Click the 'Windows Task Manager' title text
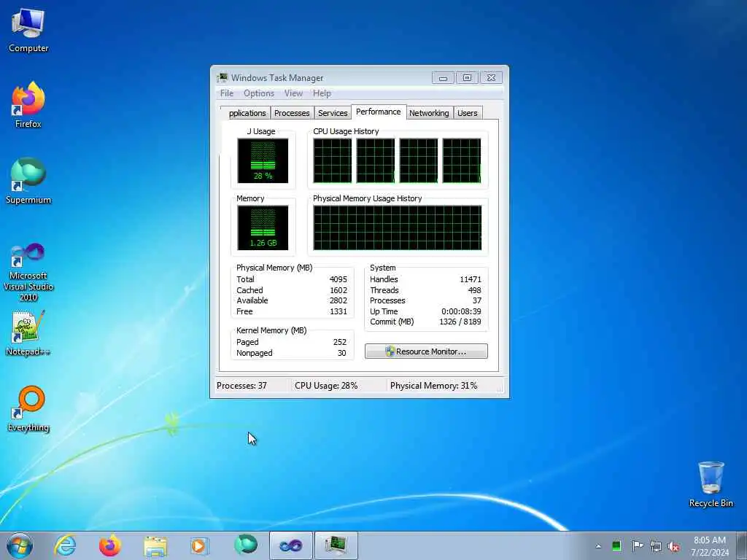 (277, 77)
